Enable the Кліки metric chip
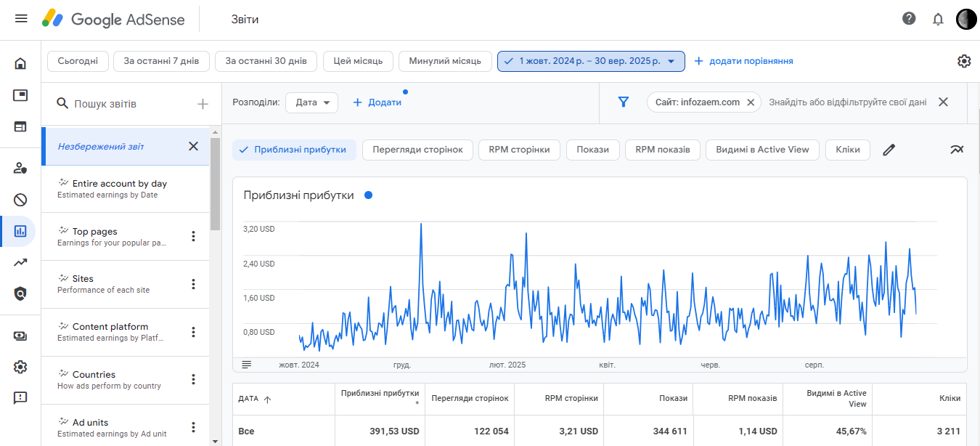 (847, 150)
